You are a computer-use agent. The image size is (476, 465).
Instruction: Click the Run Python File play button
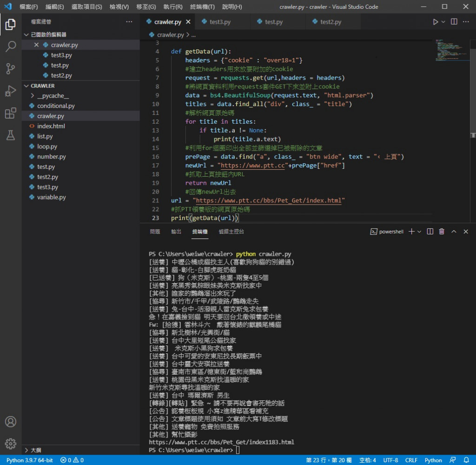(x=435, y=22)
